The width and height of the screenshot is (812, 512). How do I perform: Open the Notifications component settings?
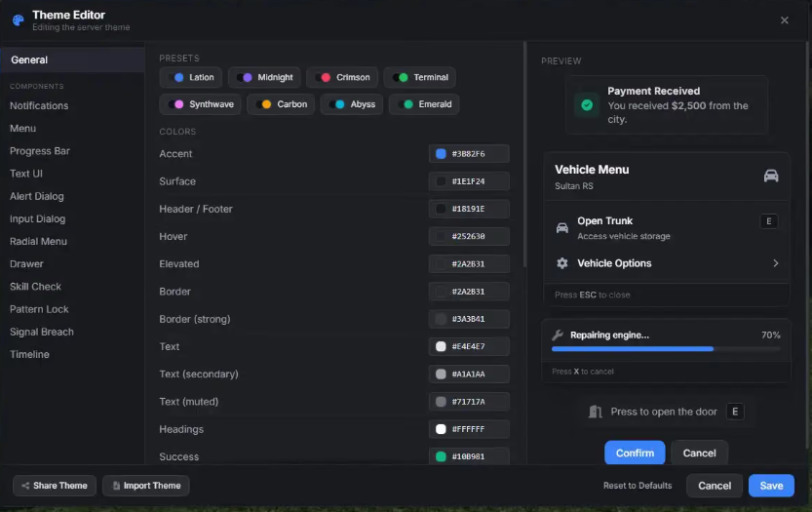(39, 105)
